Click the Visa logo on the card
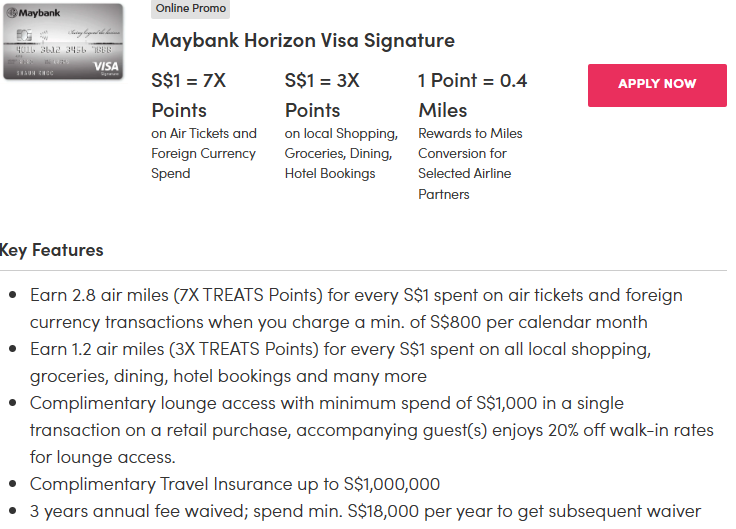This screenshot has height=529, width=736. click(x=106, y=66)
